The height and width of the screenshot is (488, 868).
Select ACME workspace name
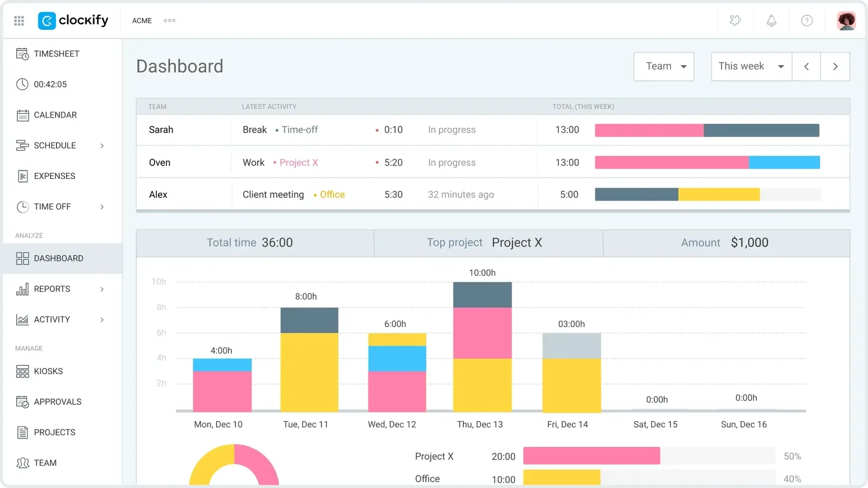pos(142,21)
